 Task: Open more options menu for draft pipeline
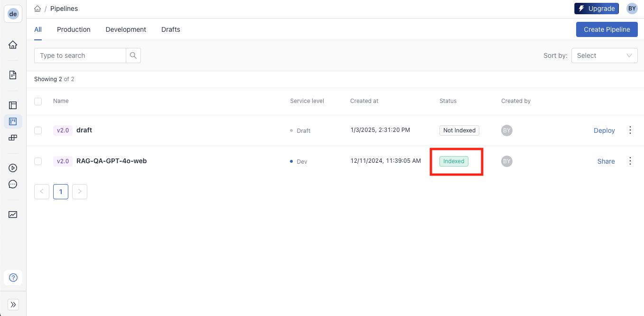pos(630,130)
